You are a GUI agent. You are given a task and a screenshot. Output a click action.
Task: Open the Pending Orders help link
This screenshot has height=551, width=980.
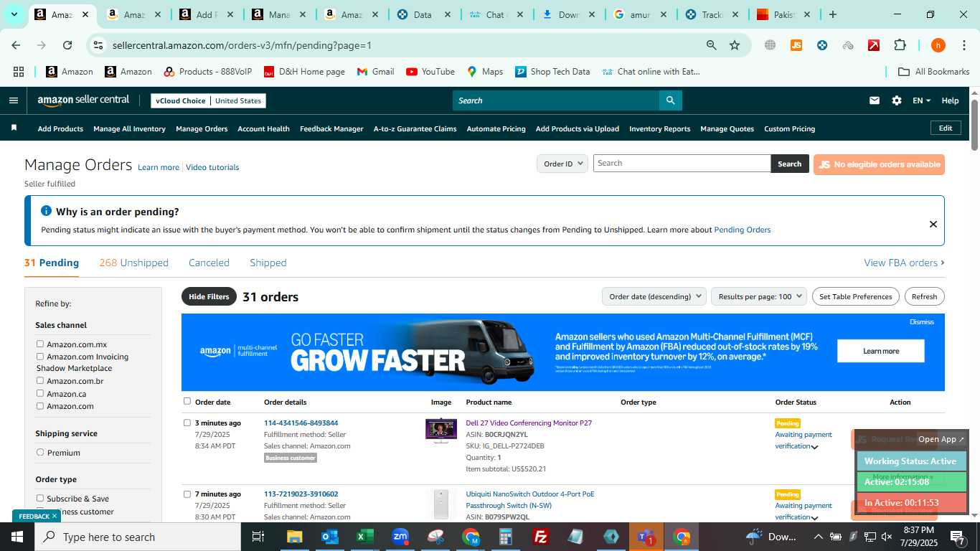pyautogui.click(x=742, y=230)
